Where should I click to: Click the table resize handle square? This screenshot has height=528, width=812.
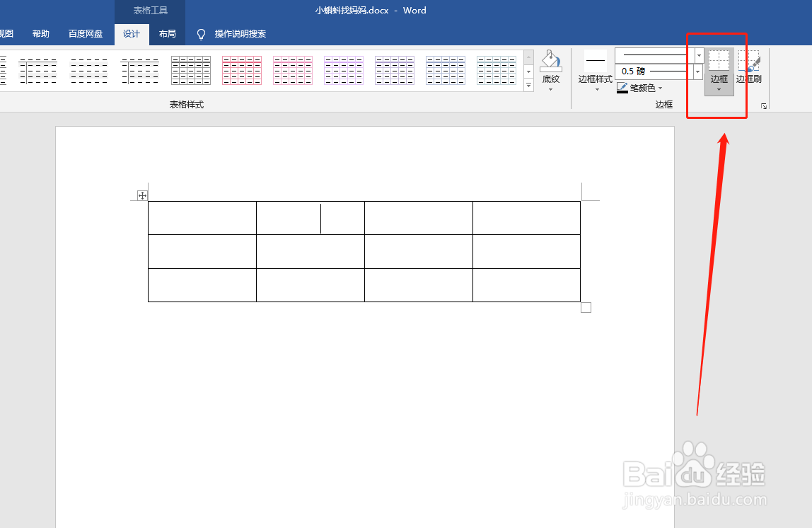coord(586,308)
